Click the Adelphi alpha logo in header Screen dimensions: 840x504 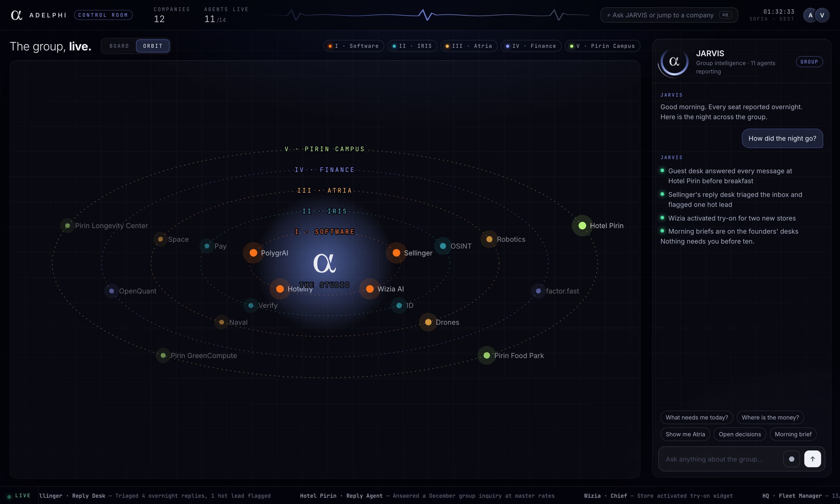pos(17,15)
